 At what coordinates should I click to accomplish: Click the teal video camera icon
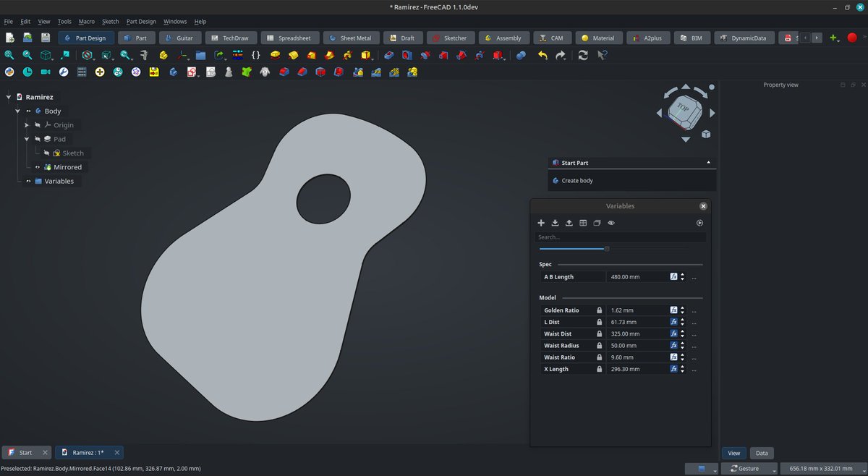[x=46, y=72]
